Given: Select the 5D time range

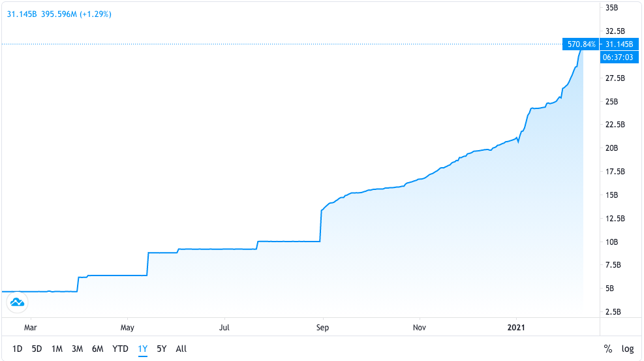Looking at the screenshot, I should (x=37, y=349).
